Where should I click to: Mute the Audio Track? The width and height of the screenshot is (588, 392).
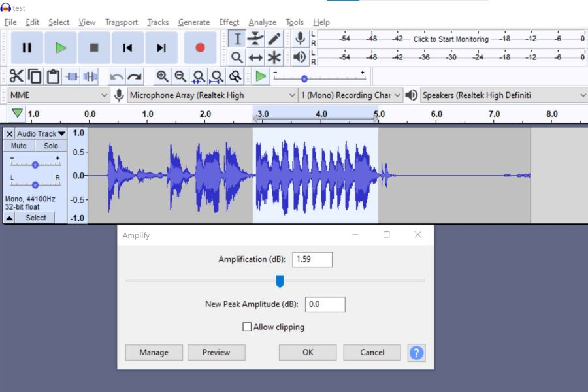click(19, 146)
